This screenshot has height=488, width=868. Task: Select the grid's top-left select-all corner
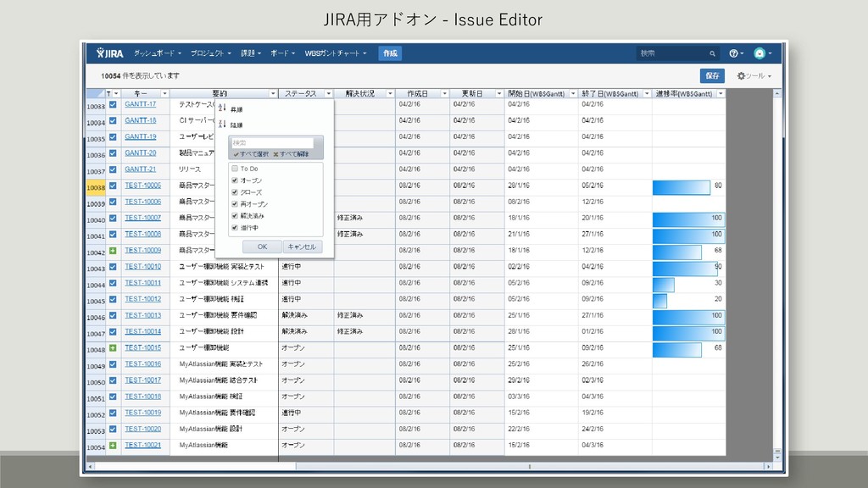(96, 93)
